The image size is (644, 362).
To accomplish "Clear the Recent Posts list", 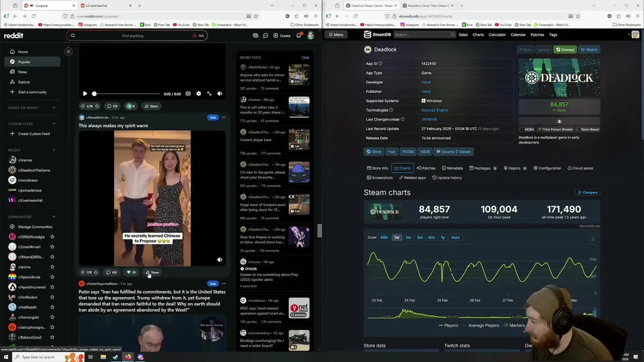I will [x=305, y=57].
